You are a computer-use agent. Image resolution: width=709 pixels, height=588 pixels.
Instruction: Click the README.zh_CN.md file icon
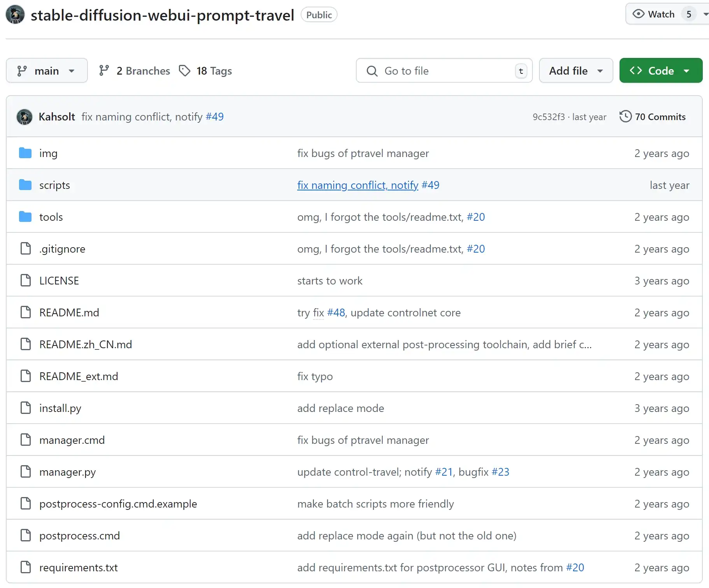tap(26, 344)
